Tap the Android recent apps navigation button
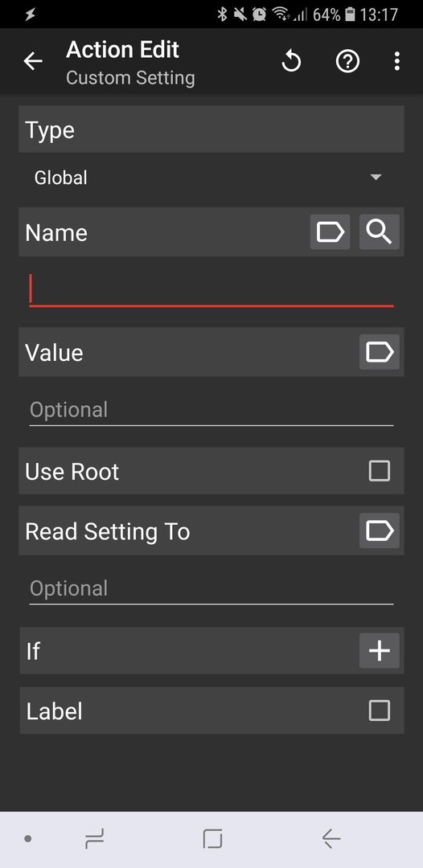 [x=94, y=839]
